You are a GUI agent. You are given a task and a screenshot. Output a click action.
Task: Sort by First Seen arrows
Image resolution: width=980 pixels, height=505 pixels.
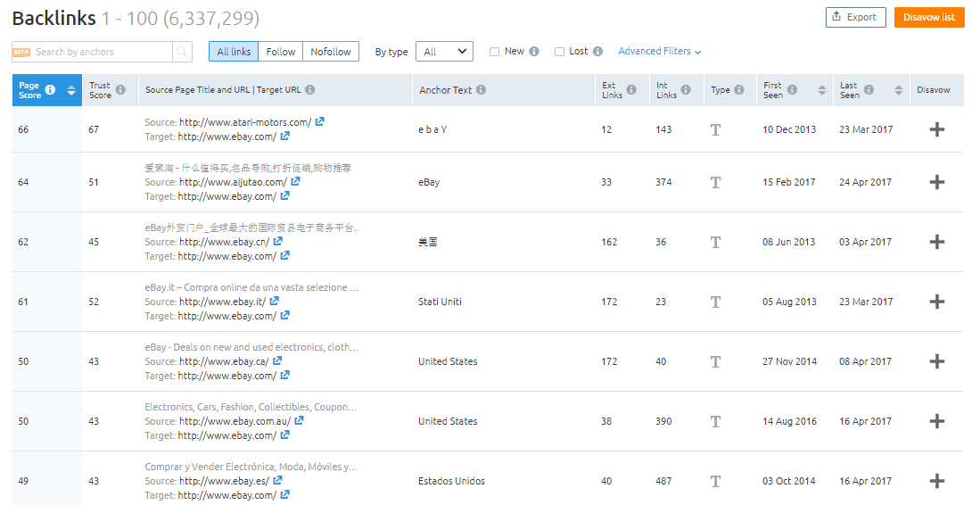[x=822, y=90]
